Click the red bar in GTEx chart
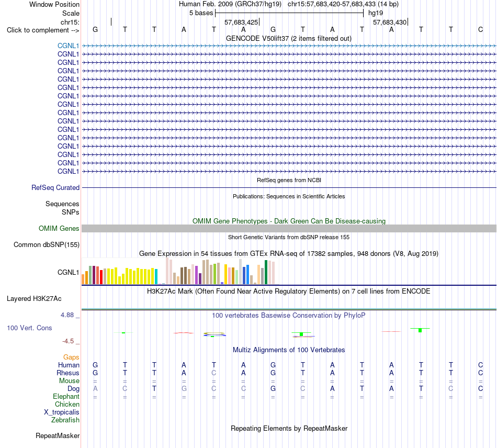Viewport: 497px width, 448px height. pyautogui.click(x=101, y=277)
